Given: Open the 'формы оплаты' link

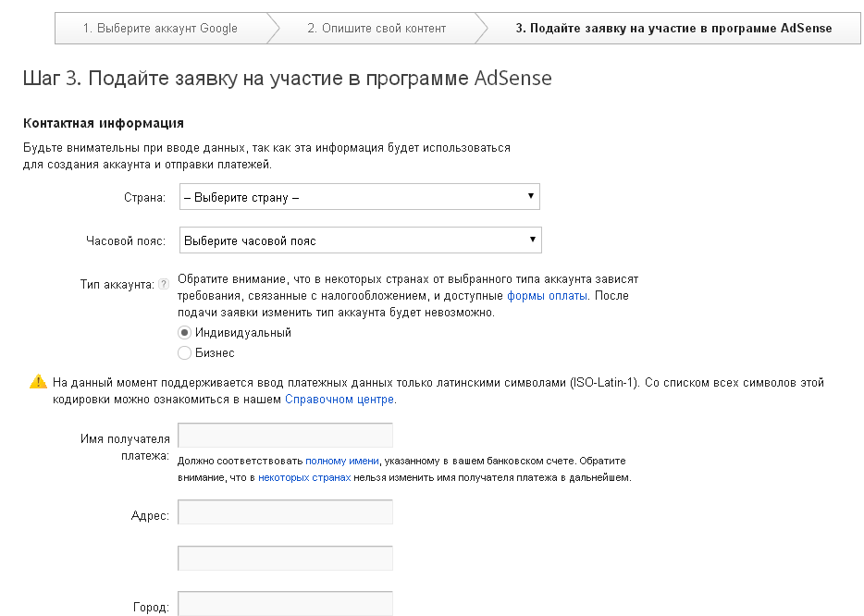Looking at the screenshot, I should tap(547, 296).
